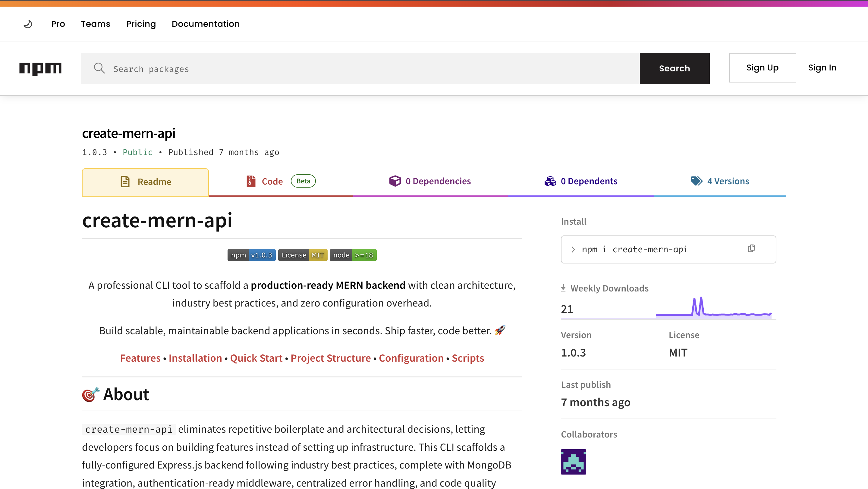Toggle dark mode moon icon

[28, 24]
